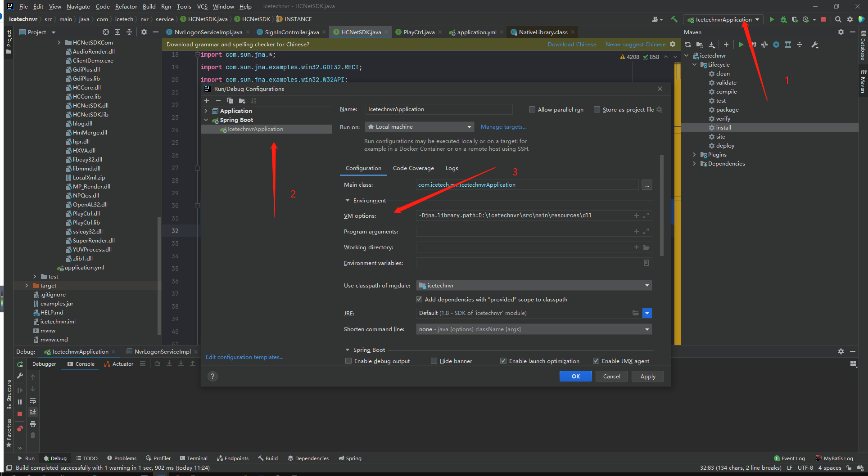Reimport all Maven projects with refresh icon
Image resolution: width=868 pixels, height=476 pixels.
pos(688,45)
